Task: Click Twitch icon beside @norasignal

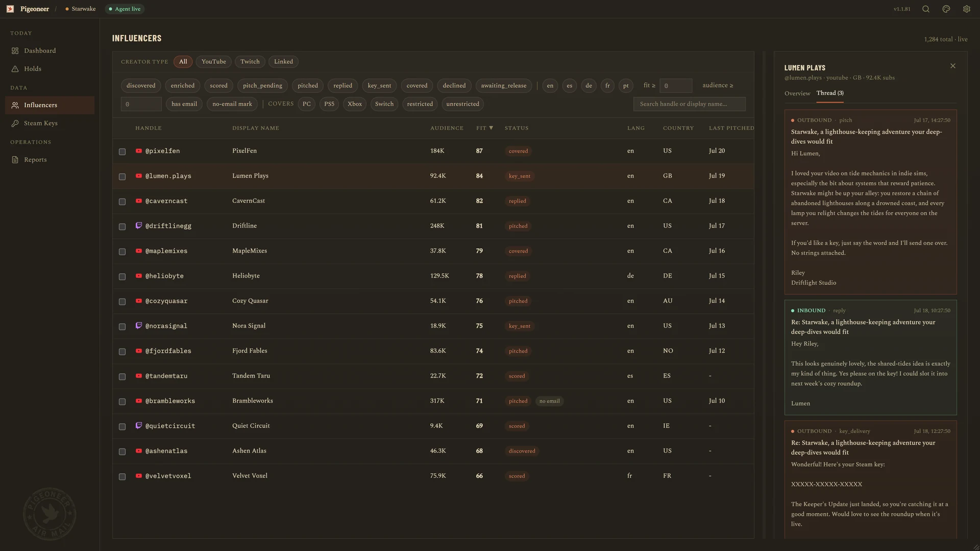Action: [139, 325]
